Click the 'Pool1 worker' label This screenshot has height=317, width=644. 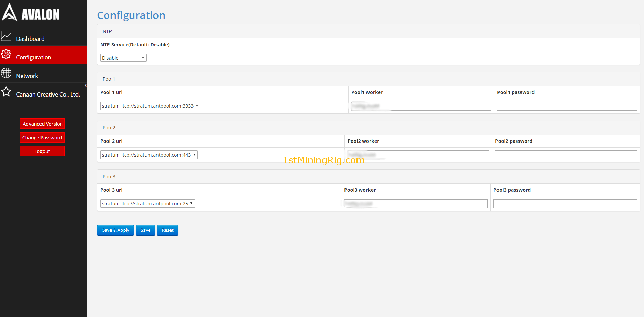[x=367, y=92]
